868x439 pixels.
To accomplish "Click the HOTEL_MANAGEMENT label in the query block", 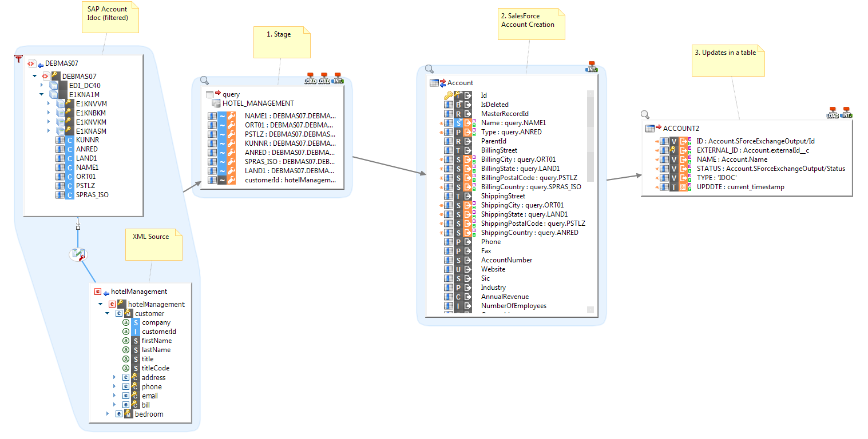I will (258, 103).
